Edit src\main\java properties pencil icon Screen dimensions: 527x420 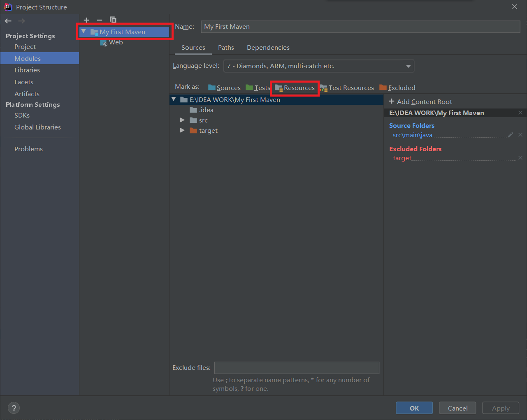point(511,135)
